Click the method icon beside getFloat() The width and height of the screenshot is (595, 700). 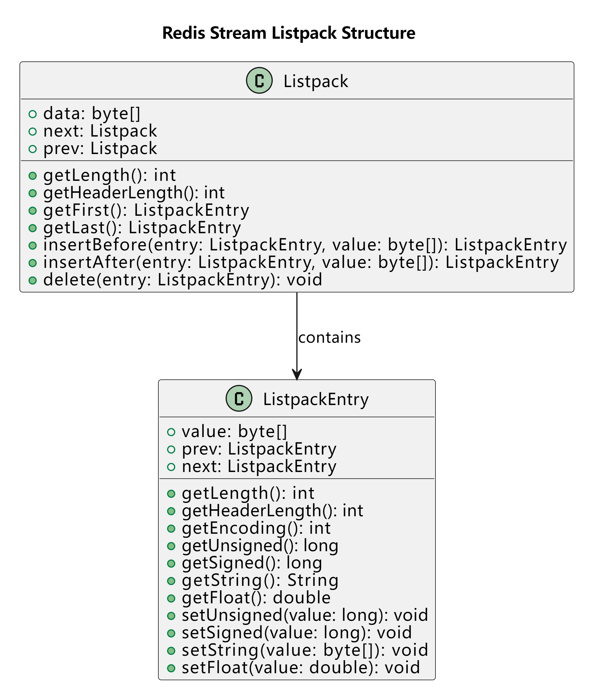click(x=171, y=598)
